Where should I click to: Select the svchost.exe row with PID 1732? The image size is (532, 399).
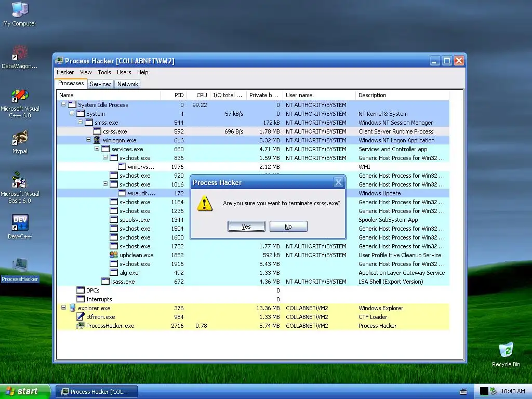[x=253, y=246]
